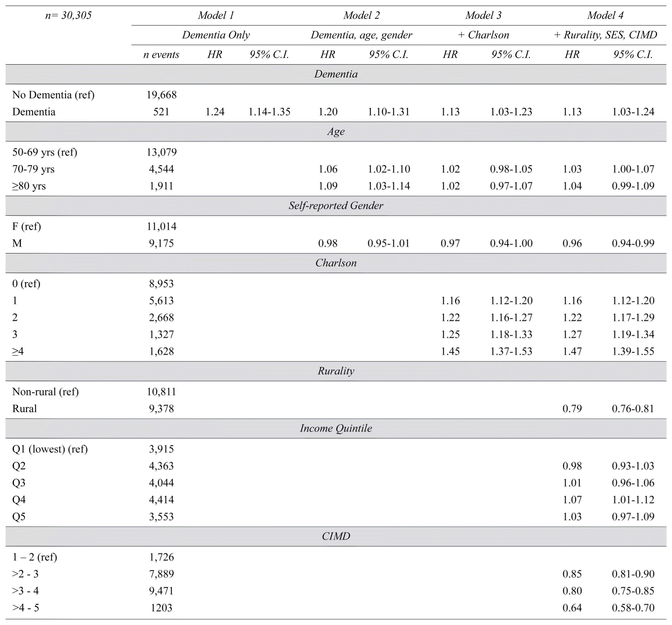Click the Self-reported Gender section header
The width and height of the screenshot is (672, 625).
point(336,206)
